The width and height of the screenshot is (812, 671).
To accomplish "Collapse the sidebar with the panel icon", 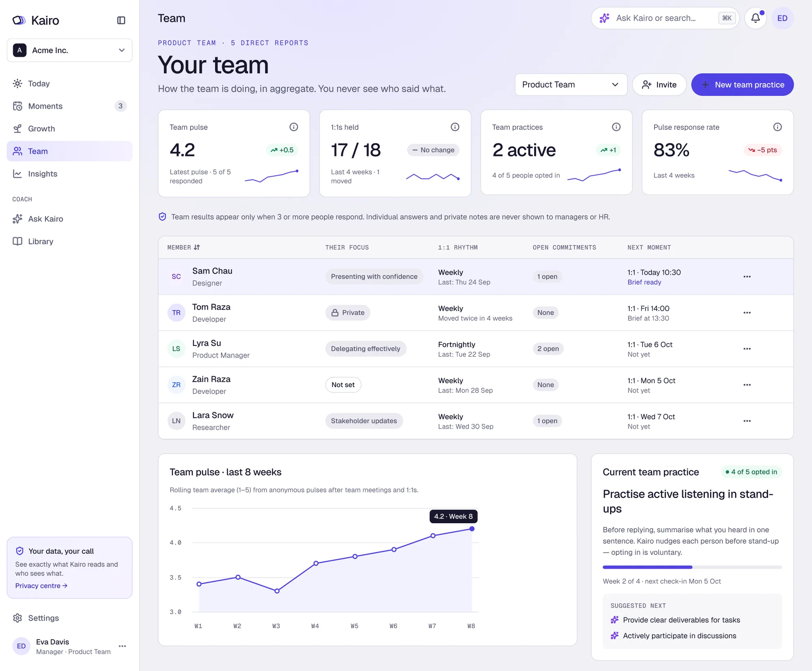I will pos(121,20).
